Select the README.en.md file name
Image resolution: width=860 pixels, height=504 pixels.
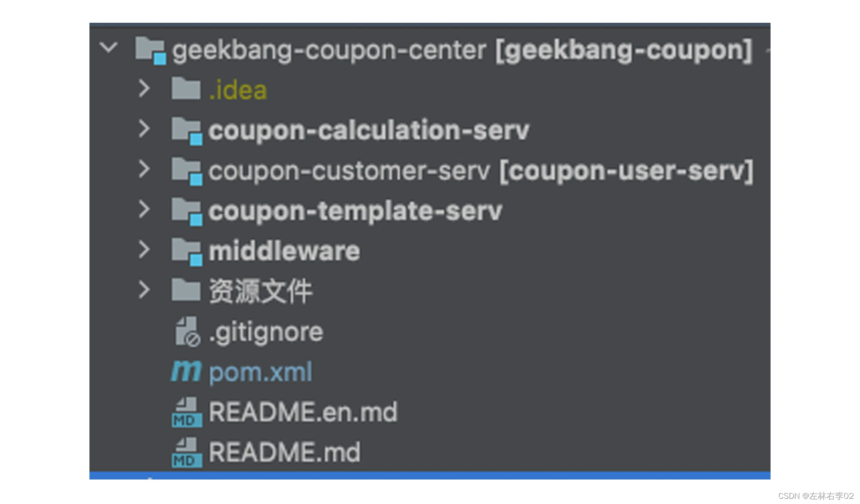pos(303,412)
